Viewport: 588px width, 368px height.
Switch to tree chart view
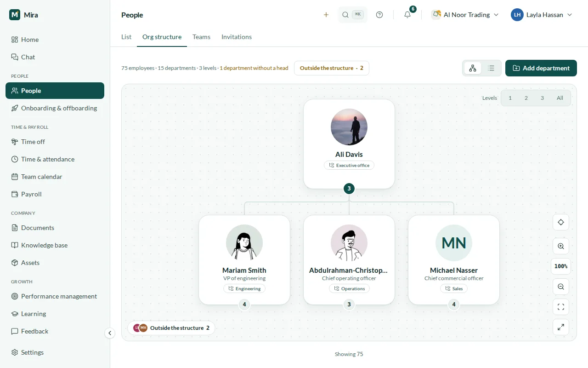pos(473,68)
